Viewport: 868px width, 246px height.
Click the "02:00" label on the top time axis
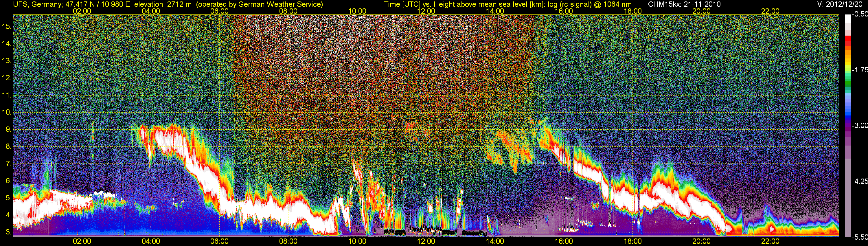click(82, 11)
